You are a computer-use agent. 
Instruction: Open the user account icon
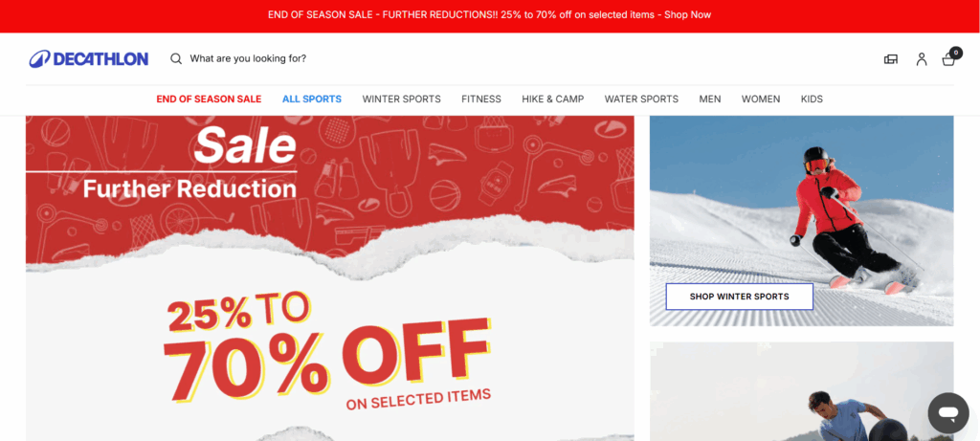[922, 59]
